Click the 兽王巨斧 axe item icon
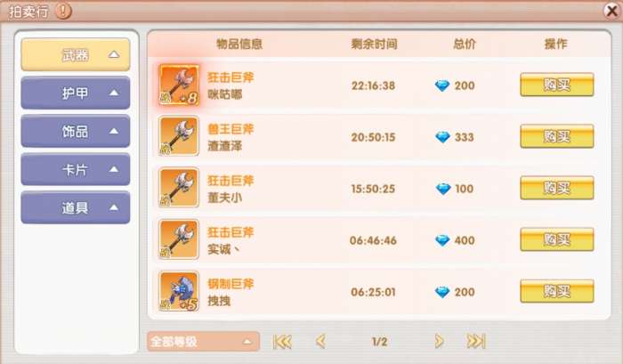 (179, 136)
